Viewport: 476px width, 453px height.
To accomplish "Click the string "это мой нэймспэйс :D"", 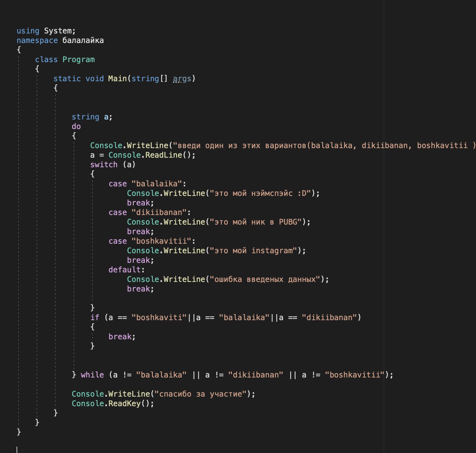I will 260,193.
